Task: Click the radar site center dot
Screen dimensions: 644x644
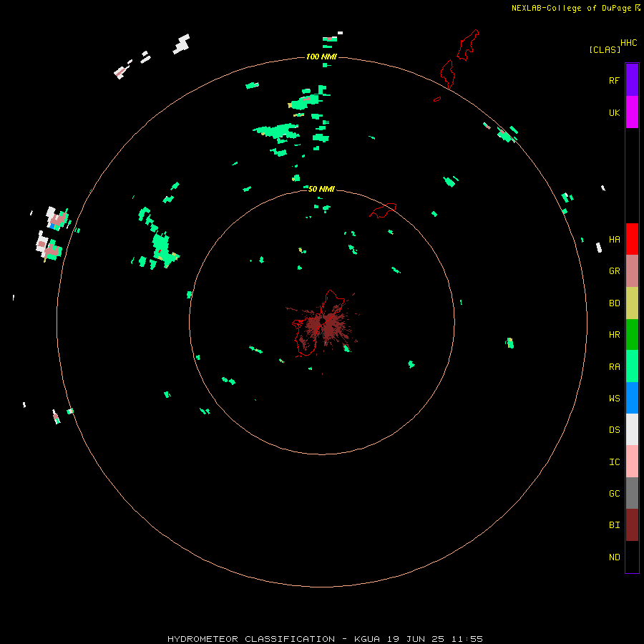Action: point(323,321)
